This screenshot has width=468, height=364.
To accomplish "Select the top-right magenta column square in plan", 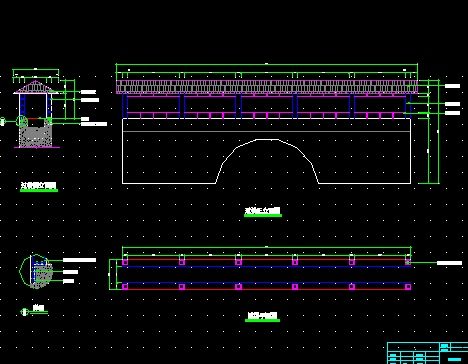I will pos(408,262).
